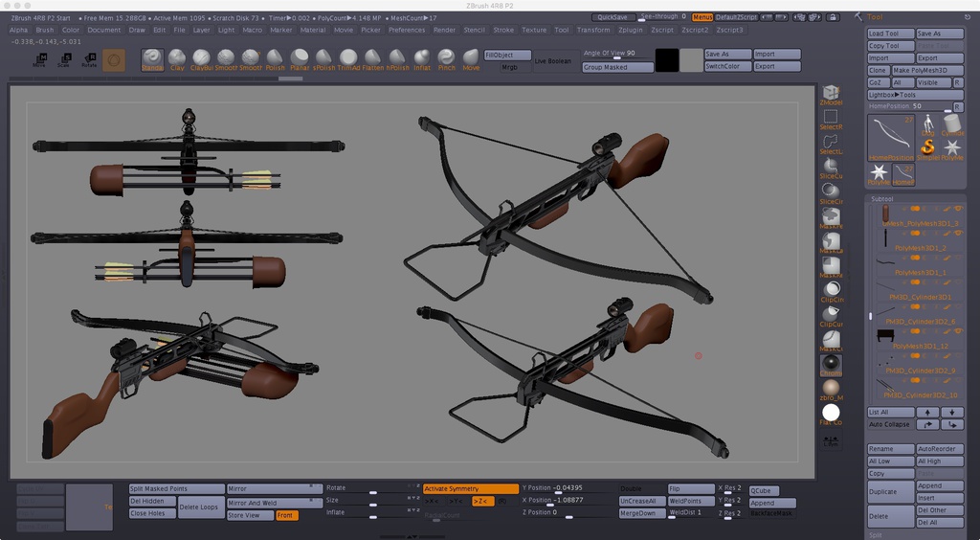Image resolution: width=980 pixels, height=540 pixels.
Task: Adjust the Angle Of View slider
Action: point(617,54)
